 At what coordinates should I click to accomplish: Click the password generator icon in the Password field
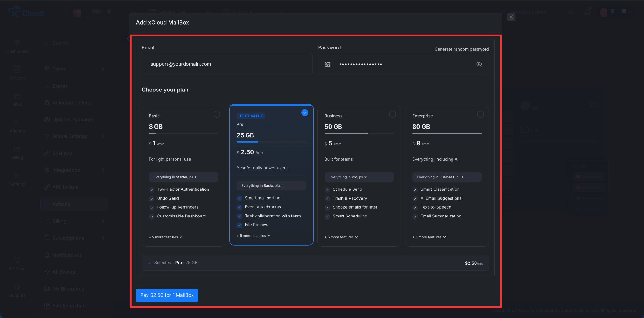pos(328,64)
